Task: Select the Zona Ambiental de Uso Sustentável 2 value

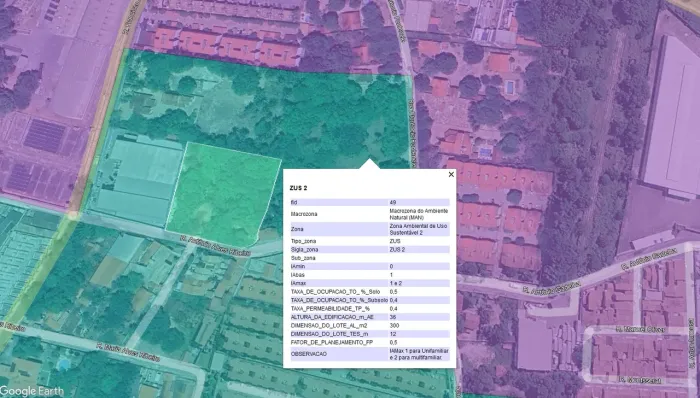Action: pos(418,229)
